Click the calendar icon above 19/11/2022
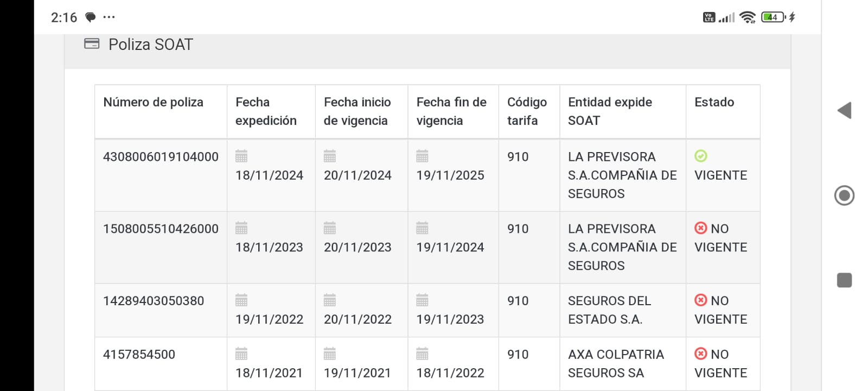 [241, 300]
